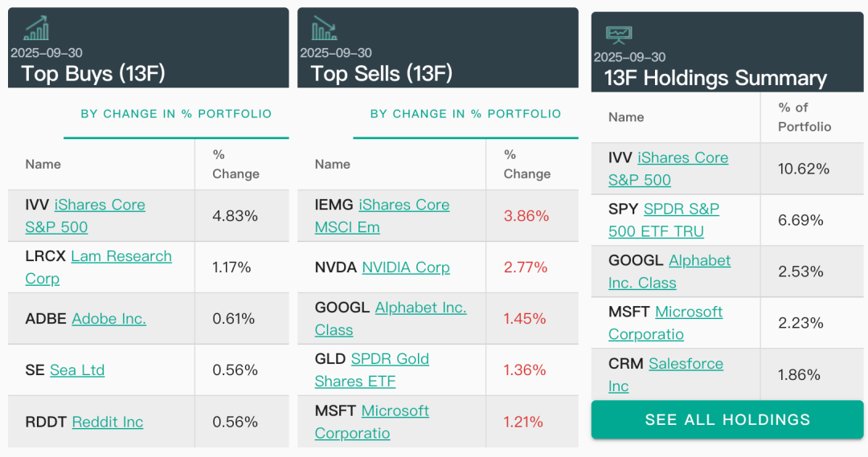Open the Adobe Inc. link

click(108, 319)
